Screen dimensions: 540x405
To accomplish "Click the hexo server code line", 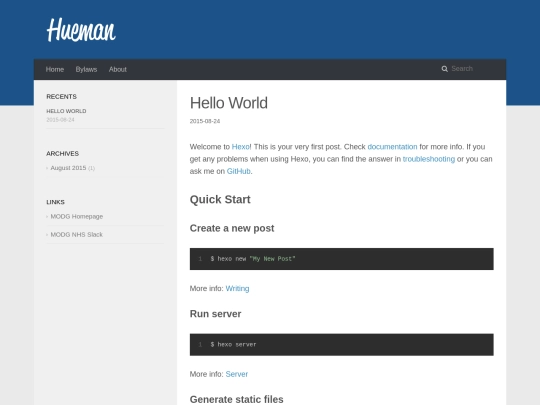I will pos(233,345).
